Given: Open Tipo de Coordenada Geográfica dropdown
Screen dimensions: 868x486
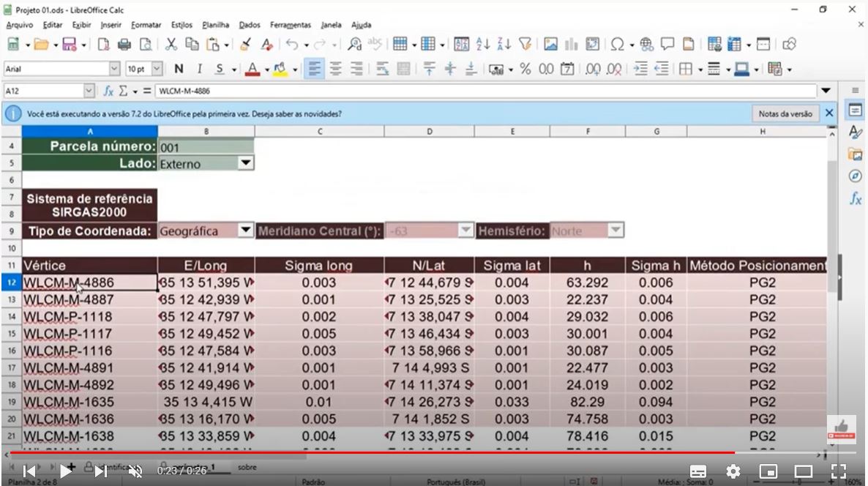Looking at the screenshot, I should click(x=245, y=231).
